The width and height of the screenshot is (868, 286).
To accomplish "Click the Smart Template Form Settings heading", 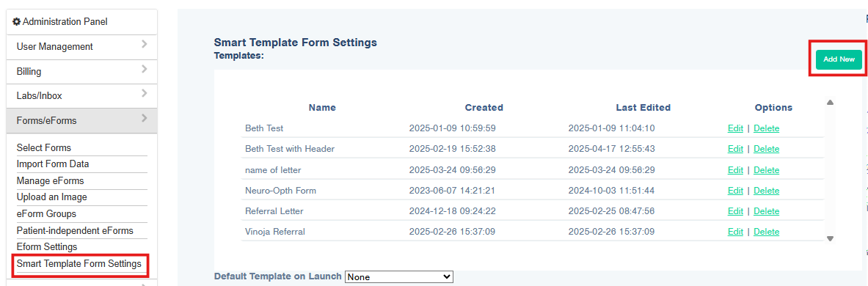I will click(x=296, y=42).
